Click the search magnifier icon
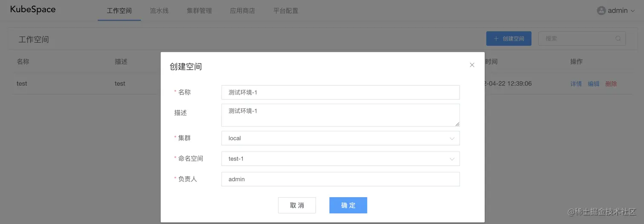Viewport: 644px width, 224px height. click(618, 38)
